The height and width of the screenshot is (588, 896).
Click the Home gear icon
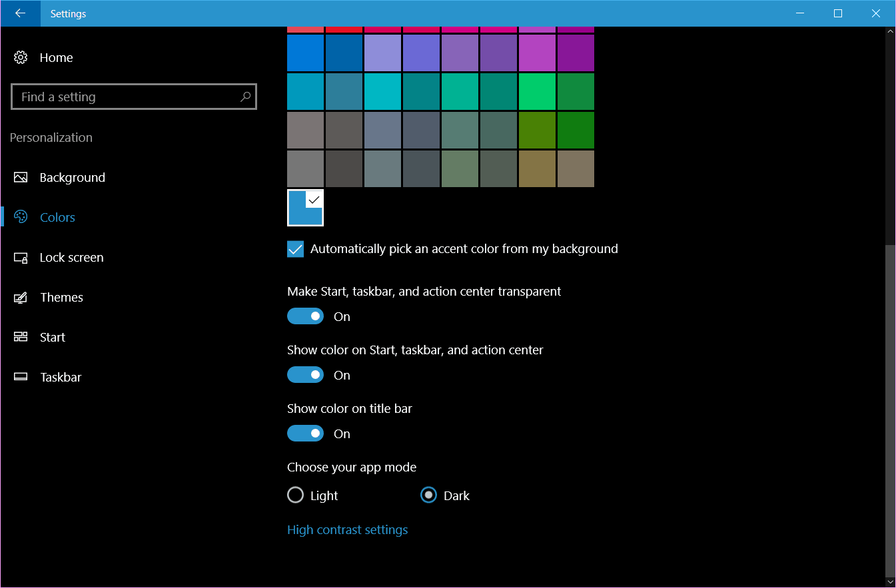click(x=20, y=57)
